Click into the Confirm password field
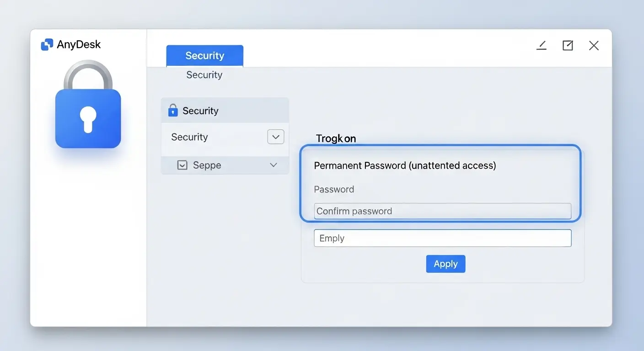This screenshot has height=351, width=644. coord(443,211)
